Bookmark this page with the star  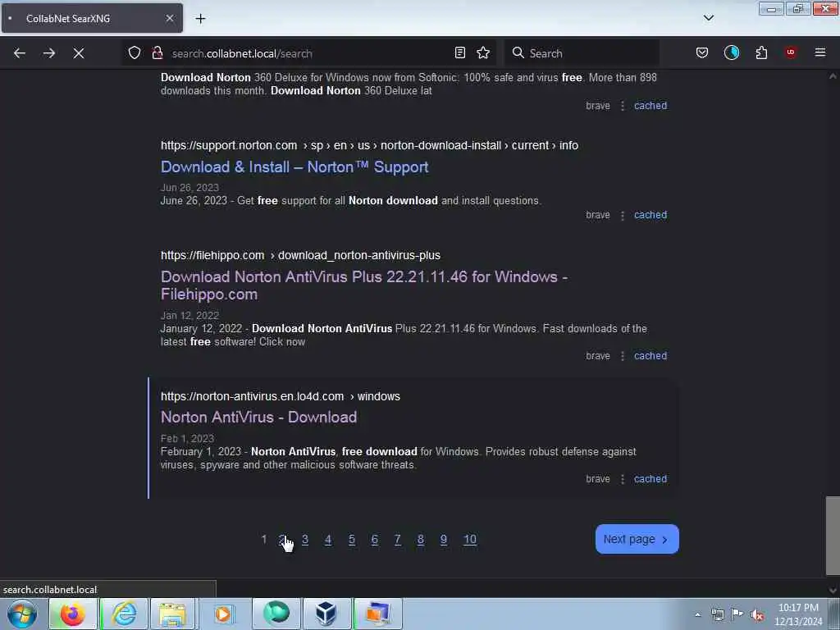483,52
